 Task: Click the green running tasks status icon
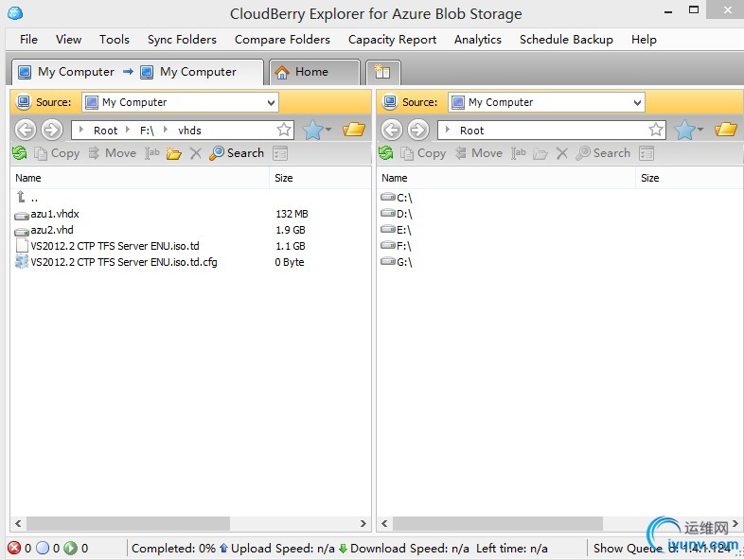[70, 548]
